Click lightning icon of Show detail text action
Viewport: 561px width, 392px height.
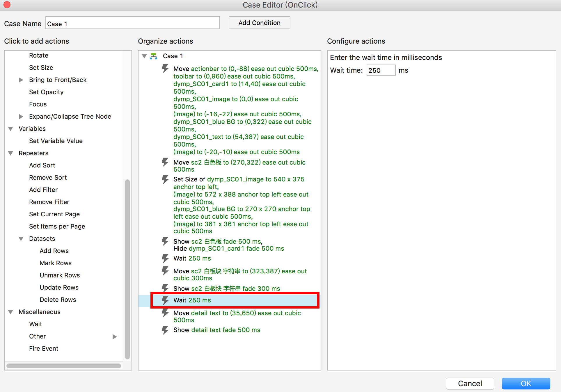coord(165,330)
